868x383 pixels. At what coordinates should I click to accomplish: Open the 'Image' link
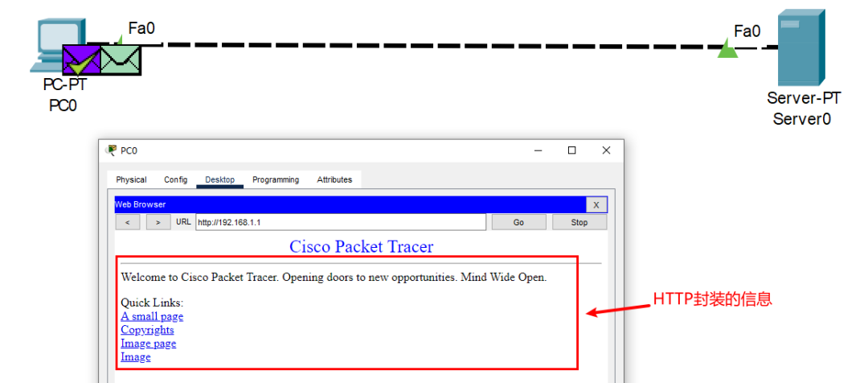tap(136, 357)
